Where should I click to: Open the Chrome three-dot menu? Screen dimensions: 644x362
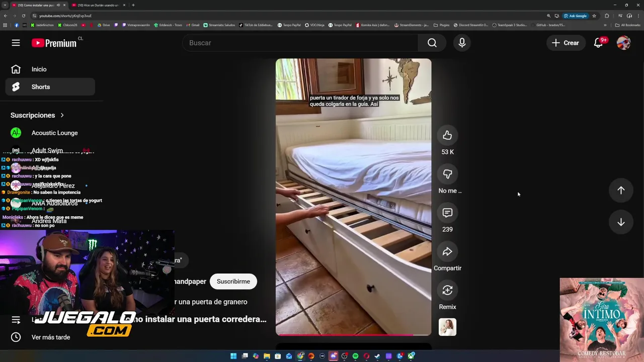click(638, 16)
